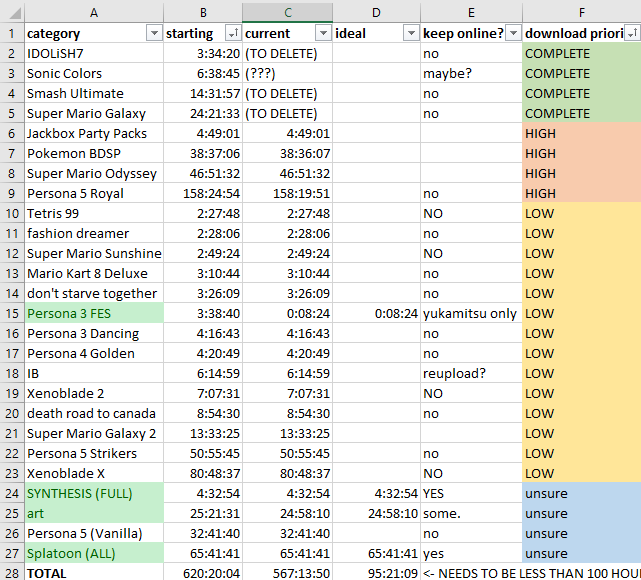Image resolution: width=641 pixels, height=580 pixels.
Task: Click the SYNTHESIS (FULL) cell
Action: coord(94,494)
